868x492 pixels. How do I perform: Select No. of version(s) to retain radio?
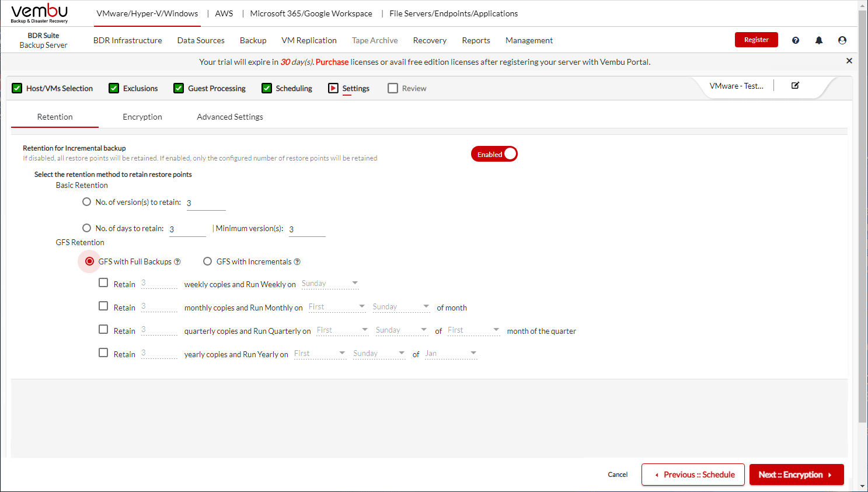87,202
